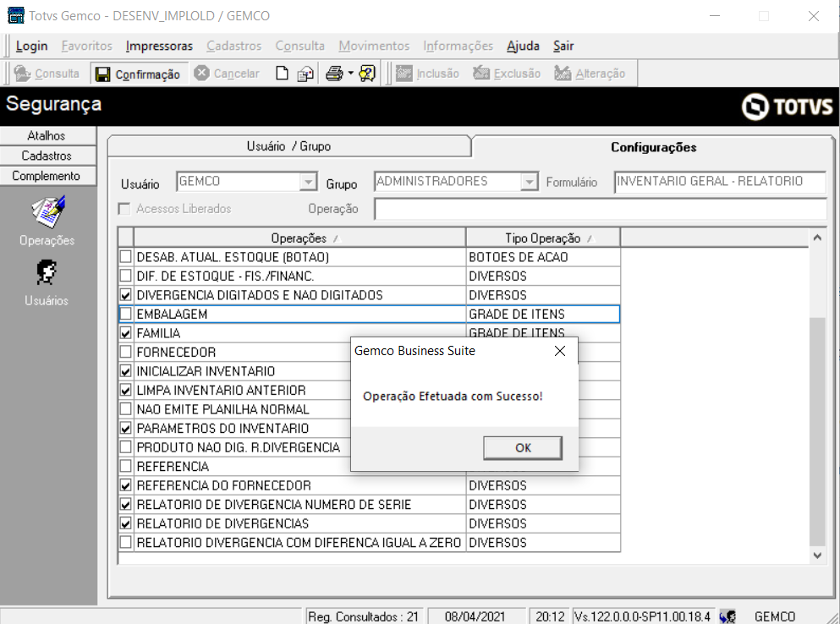The image size is (840, 624).
Task: Click the grid's top-left select-all corner
Action: coord(126,238)
